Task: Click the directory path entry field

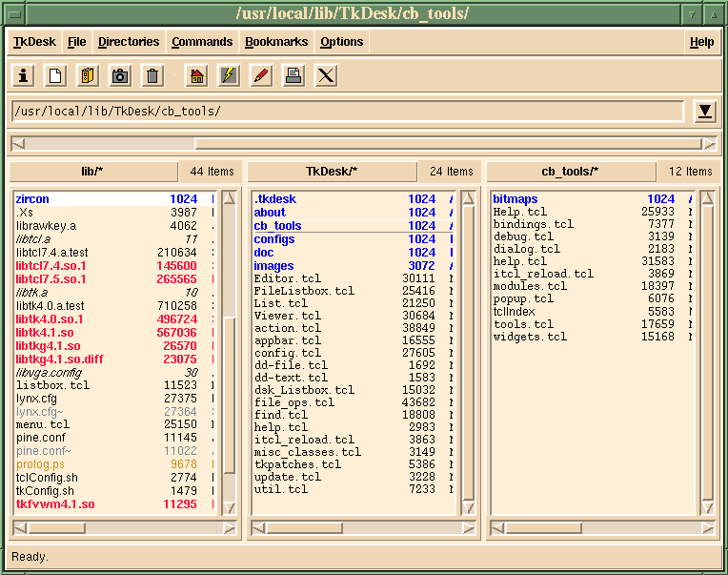Action: pyautogui.click(x=347, y=112)
